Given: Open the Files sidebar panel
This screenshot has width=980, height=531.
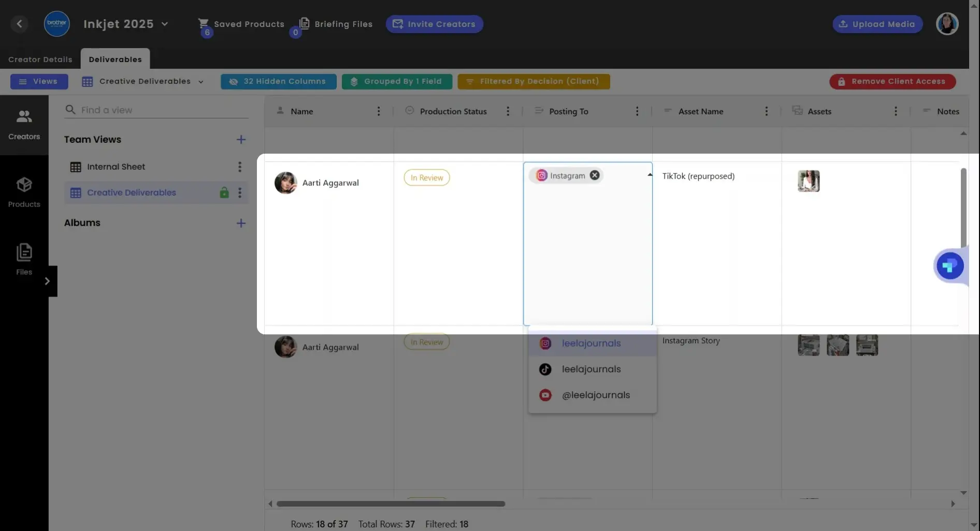Looking at the screenshot, I should coord(24,259).
